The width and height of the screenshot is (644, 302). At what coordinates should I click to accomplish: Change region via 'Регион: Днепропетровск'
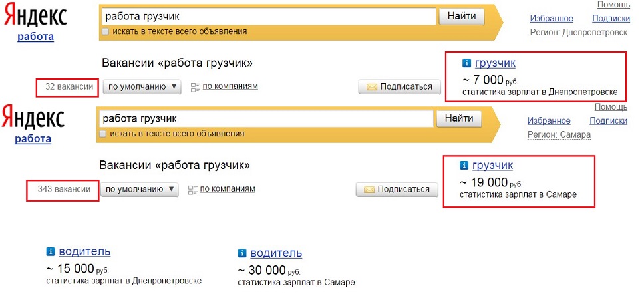pos(578,32)
